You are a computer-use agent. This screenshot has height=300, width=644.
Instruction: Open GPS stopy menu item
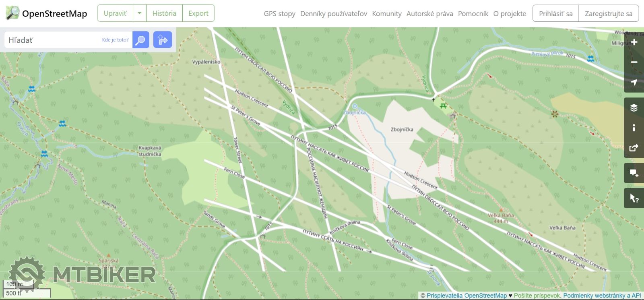point(279,14)
